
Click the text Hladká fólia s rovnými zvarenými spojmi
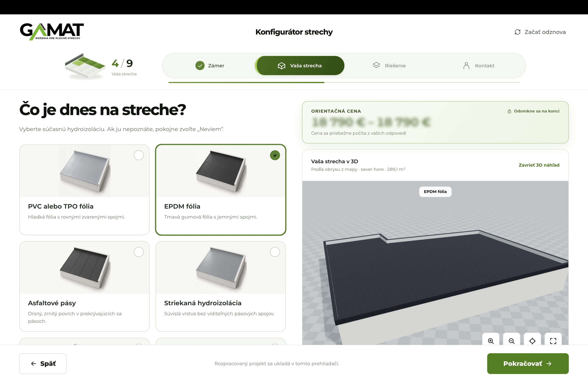click(77, 217)
